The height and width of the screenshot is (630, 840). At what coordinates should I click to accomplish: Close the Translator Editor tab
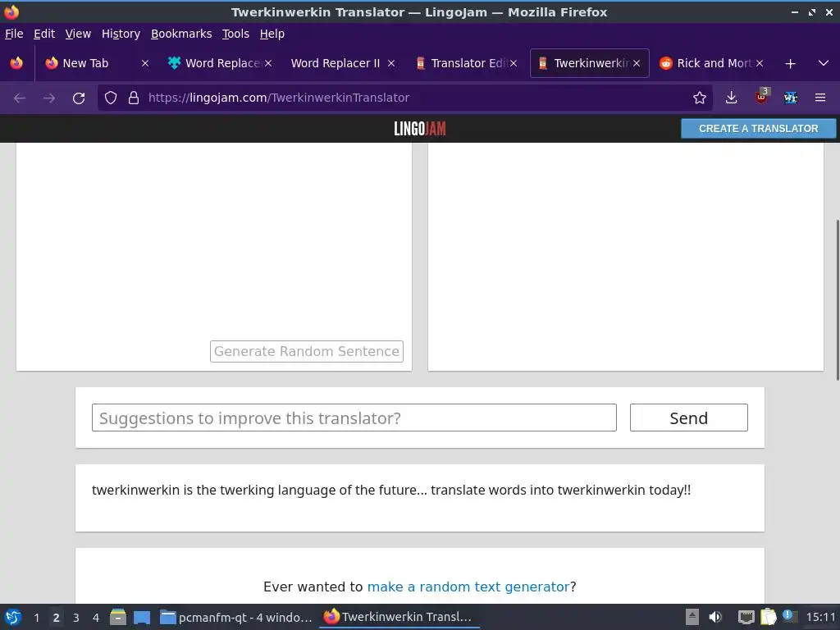pyautogui.click(x=514, y=63)
